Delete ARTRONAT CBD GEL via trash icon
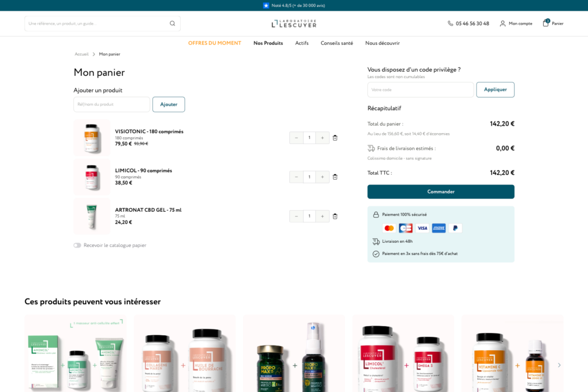 point(335,216)
